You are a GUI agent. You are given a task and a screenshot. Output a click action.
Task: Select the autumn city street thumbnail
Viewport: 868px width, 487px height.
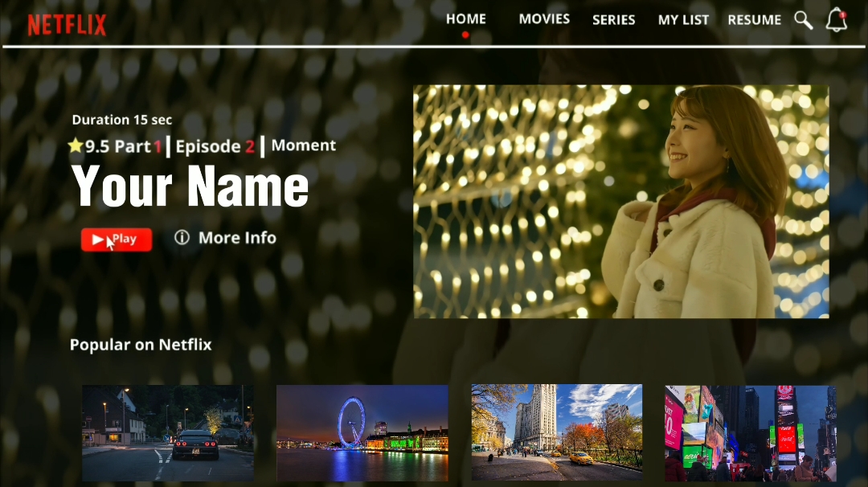556,432
